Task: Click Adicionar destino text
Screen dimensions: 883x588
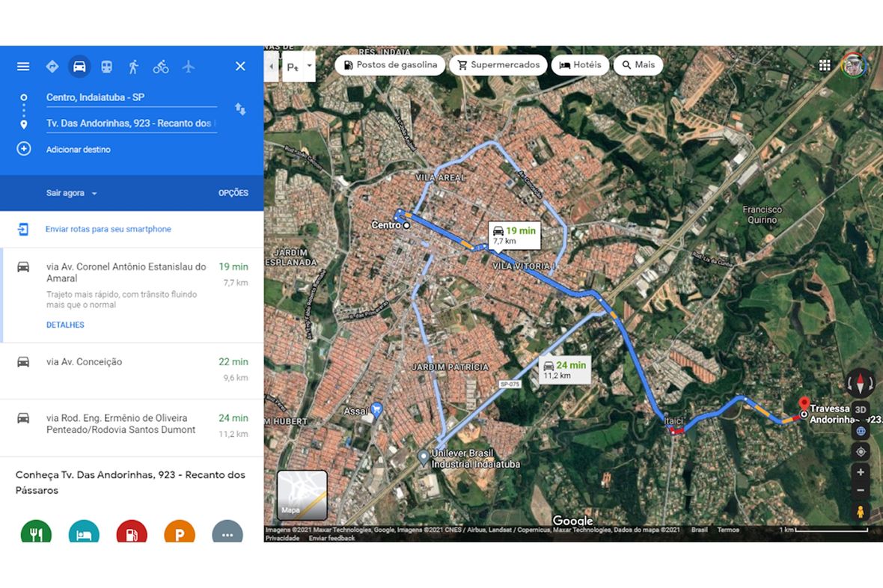Action: click(79, 150)
